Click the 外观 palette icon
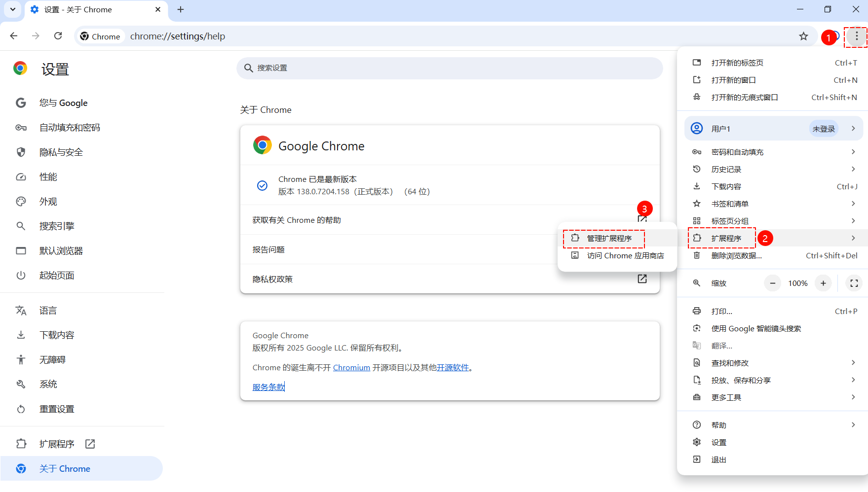 (x=21, y=201)
